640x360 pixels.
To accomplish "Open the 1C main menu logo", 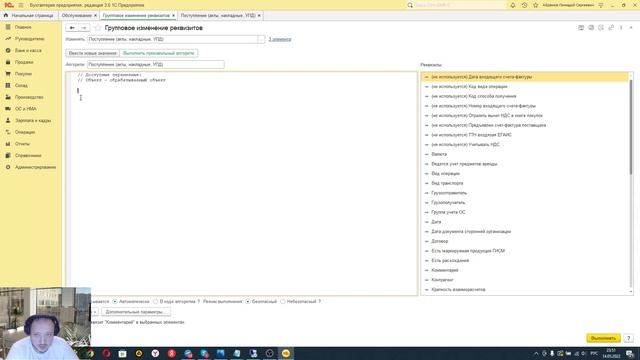I will [x=9, y=5].
